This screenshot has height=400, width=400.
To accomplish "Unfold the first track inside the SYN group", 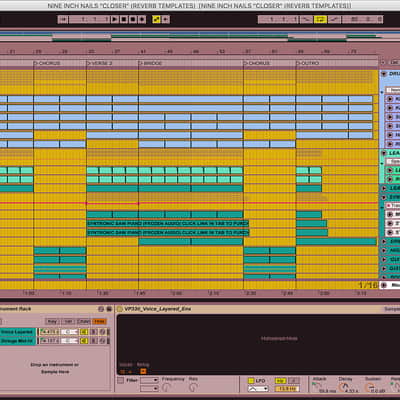I will 389,214.
